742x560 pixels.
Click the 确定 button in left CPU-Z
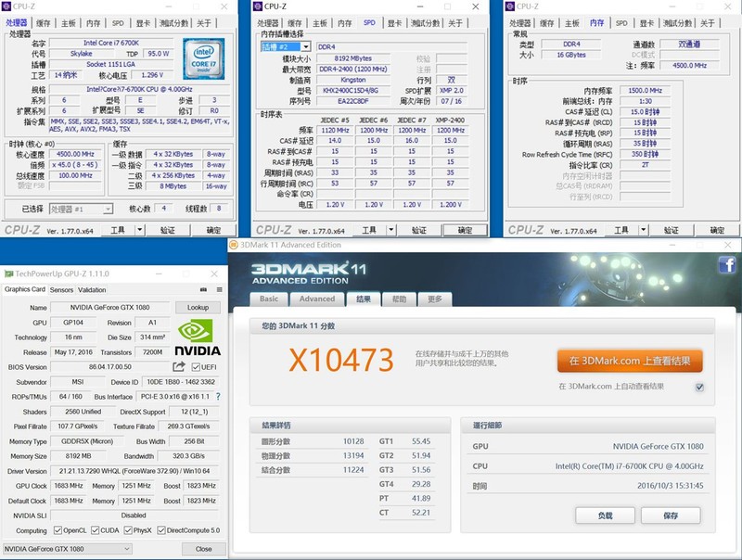213,230
